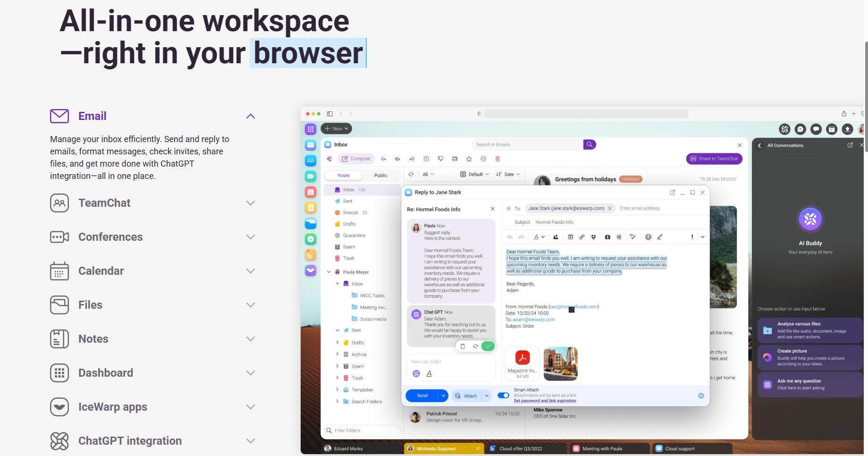
Task: Mark the reply high priority with exclamation icon
Action: point(692,237)
